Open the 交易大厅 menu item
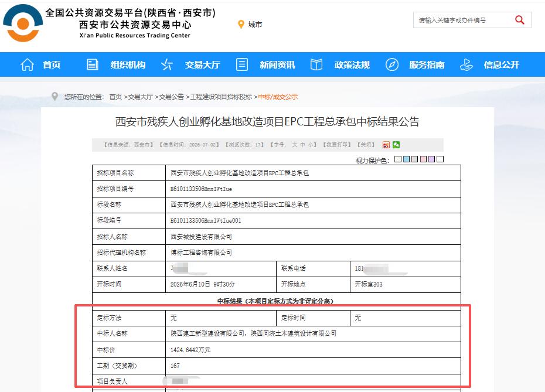The height and width of the screenshot is (392, 545). coord(203,64)
